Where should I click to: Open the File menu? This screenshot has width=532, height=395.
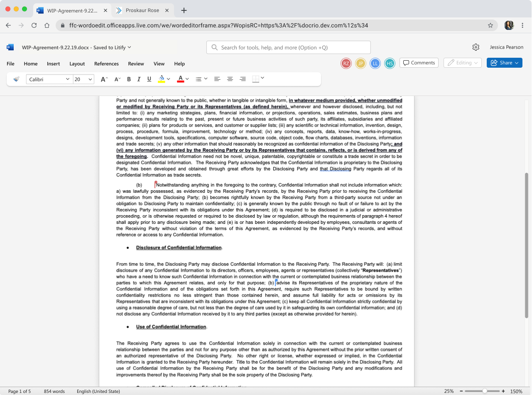10,64
